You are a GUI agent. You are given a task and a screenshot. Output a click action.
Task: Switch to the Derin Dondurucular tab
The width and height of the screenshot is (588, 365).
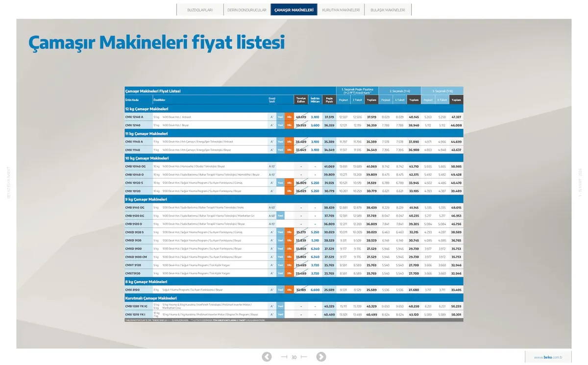click(x=246, y=10)
